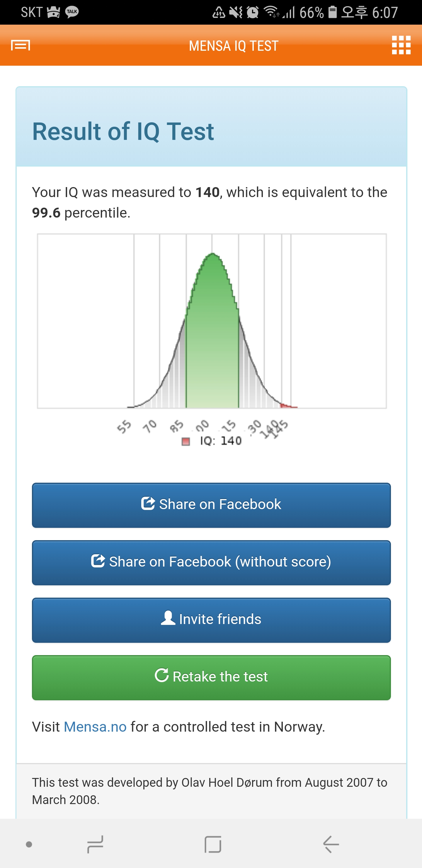Tap the navigation bar dot toggle

coord(29,844)
